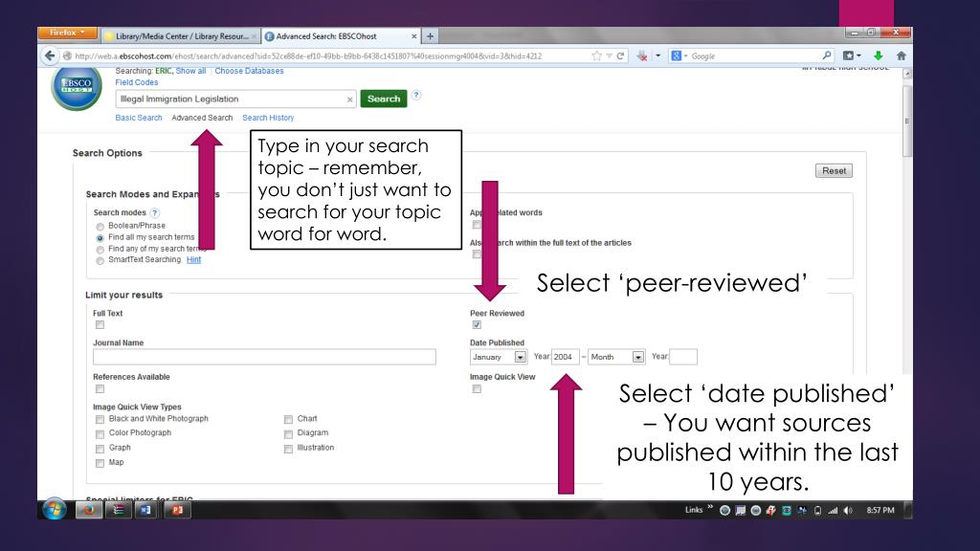Image resolution: width=980 pixels, height=551 pixels.
Task: Open the Google search engine selector icon
Action: 677,55
